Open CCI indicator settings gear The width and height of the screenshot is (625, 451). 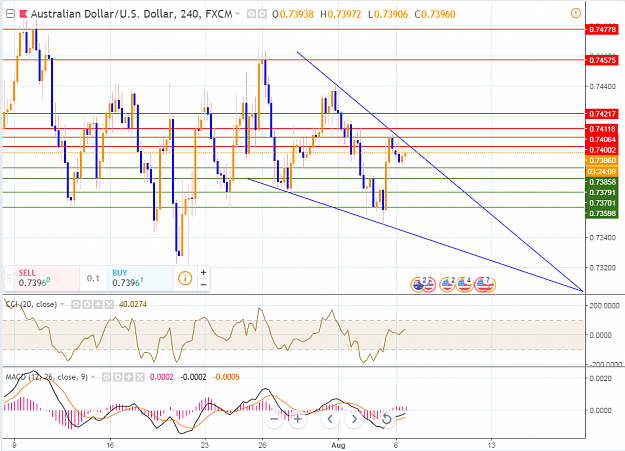click(x=87, y=305)
